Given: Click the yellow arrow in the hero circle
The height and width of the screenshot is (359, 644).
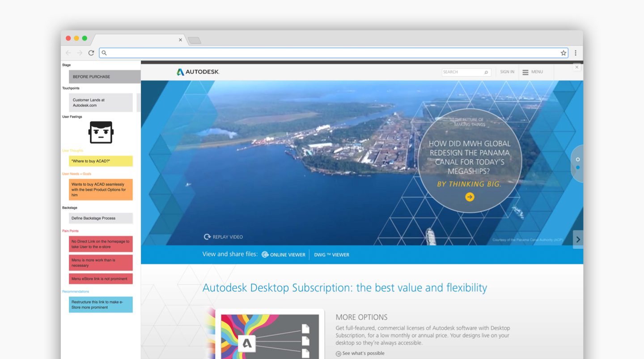Looking at the screenshot, I should [x=470, y=197].
